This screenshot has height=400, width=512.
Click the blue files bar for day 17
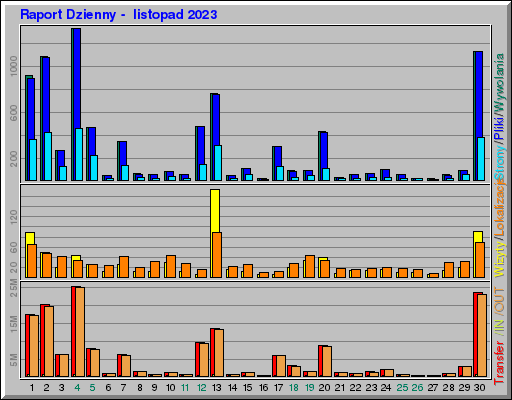(x=278, y=156)
